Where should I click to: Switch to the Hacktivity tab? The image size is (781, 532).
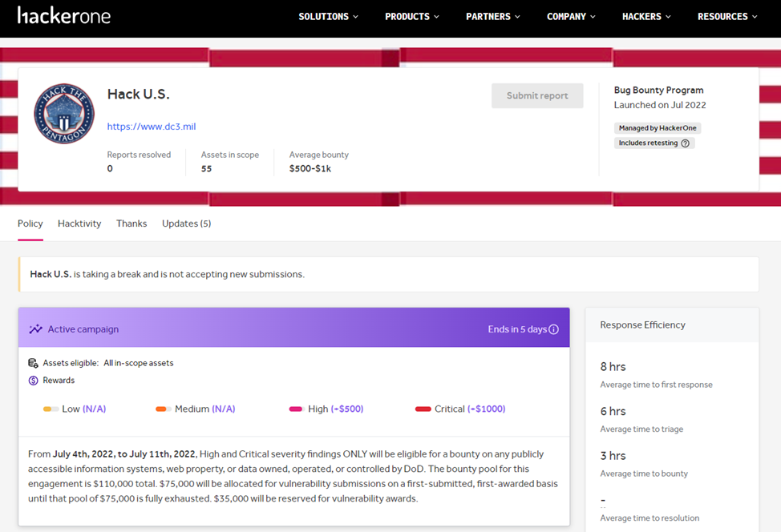[x=79, y=224]
